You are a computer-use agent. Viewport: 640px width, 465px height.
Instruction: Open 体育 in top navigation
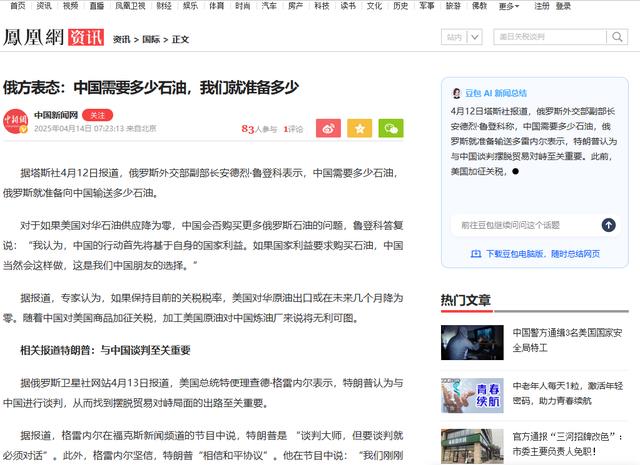click(217, 6)
